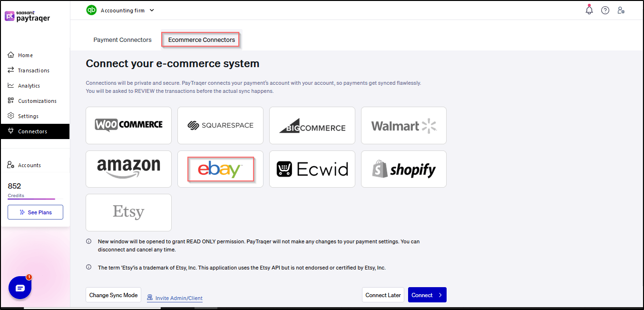Open the help question mark icon
The image size is (644, 310).
(605, 10)
